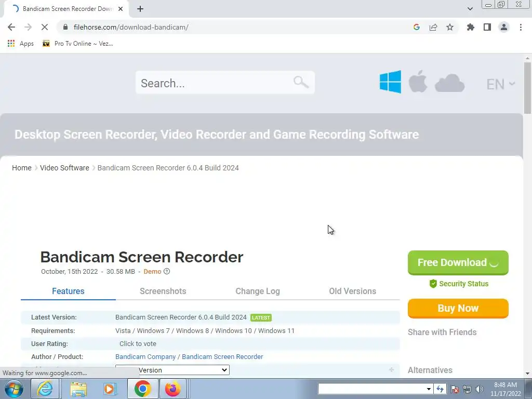Click the scrollbar down arrow
532x399 pixels.
[x=527, y=374]
